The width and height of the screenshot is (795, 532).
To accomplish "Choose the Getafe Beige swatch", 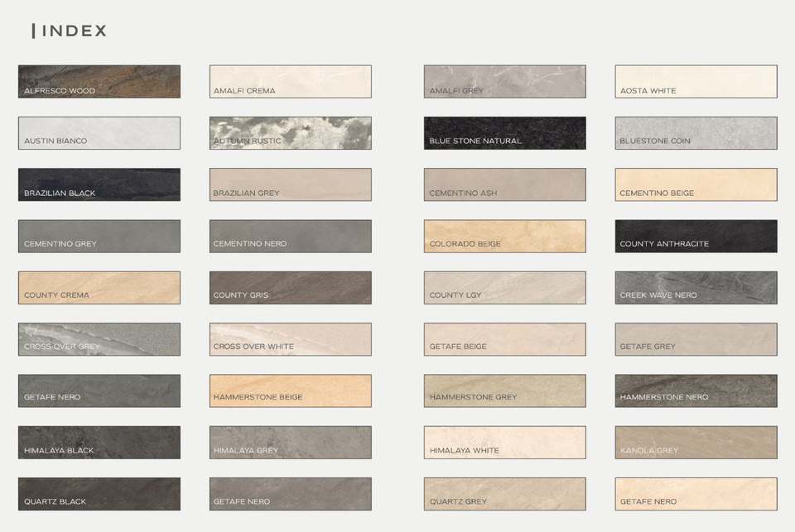I will pos(505,339).
